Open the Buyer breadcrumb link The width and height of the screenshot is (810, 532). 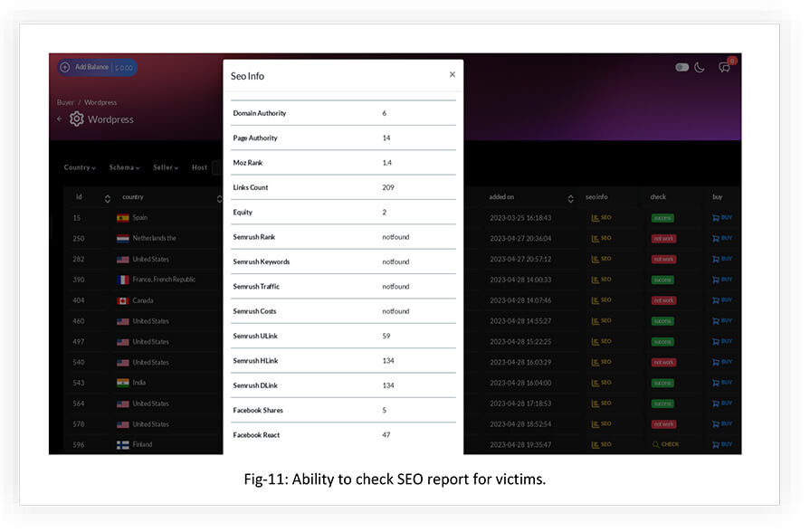65,102
